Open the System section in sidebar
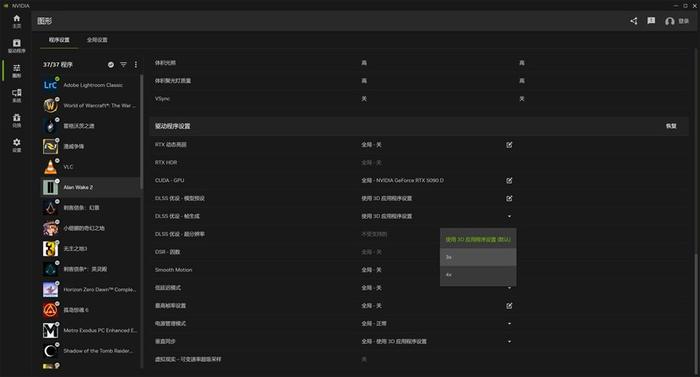The image size is (700, 377). [17, 95]
